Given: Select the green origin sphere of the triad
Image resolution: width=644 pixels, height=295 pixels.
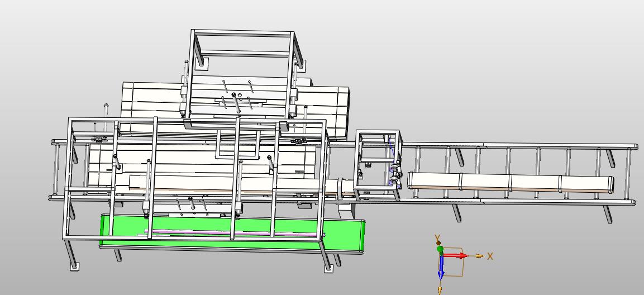Looking at the screenshot, I should [x=440, y=249].
